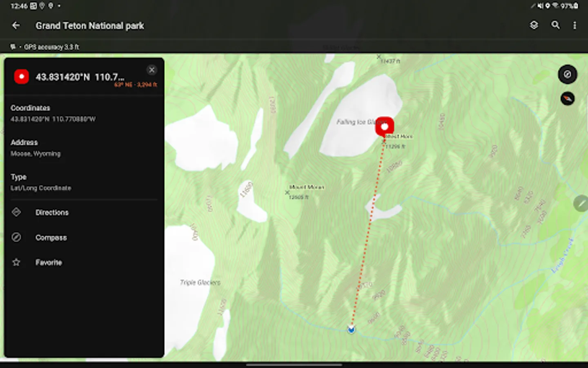This screenshot has height=368, width=588.
Task: Tap the panel title to expand coordinates
Action: tap(80, 77)
